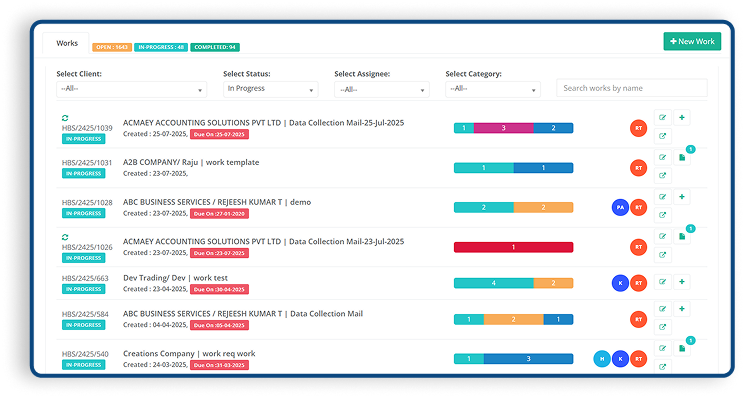Click PA avatar on the demo work row
The width and height of the screenshot is (745, 398).
pyautogui.click(x=620, y=208)
